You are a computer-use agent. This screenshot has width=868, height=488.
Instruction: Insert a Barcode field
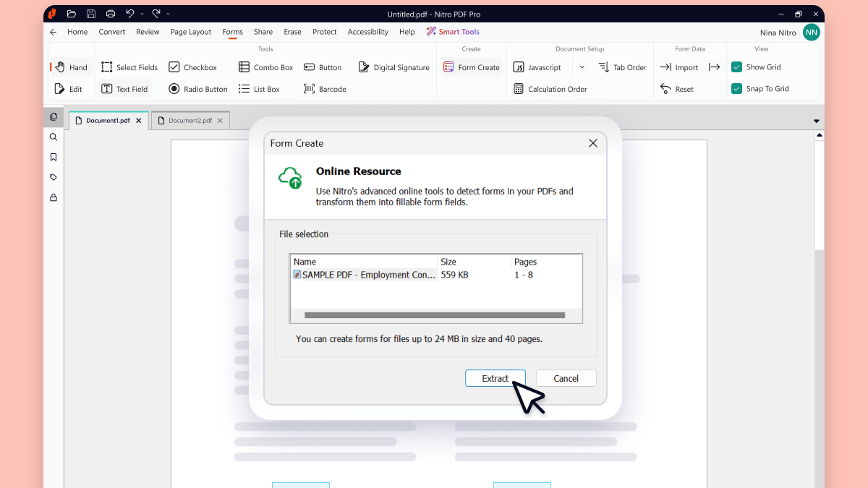coord(325,89)
